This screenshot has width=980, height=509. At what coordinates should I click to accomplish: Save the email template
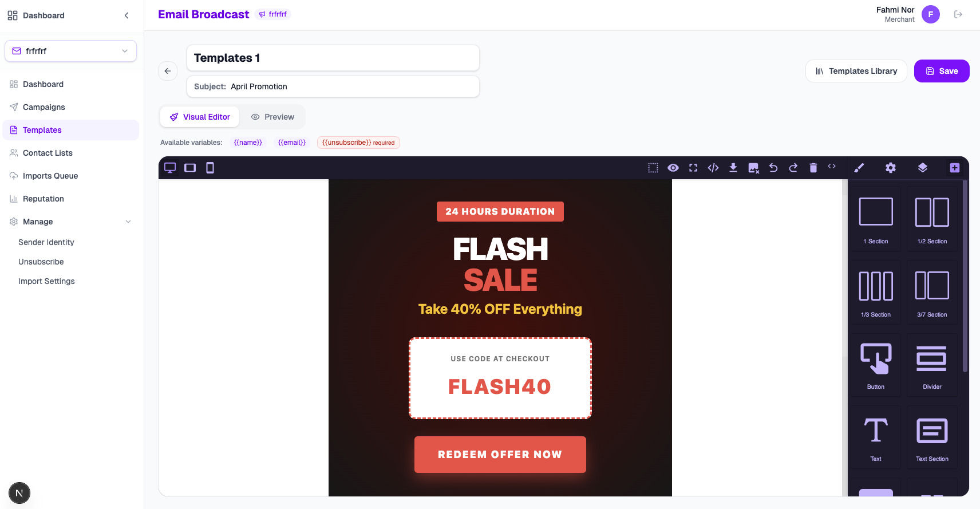coord(941,71)
